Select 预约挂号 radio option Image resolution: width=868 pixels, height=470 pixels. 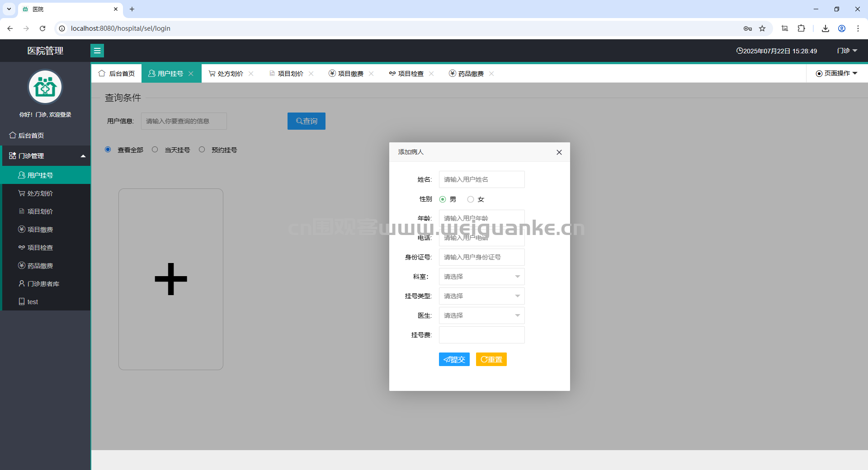pos(202,150)
